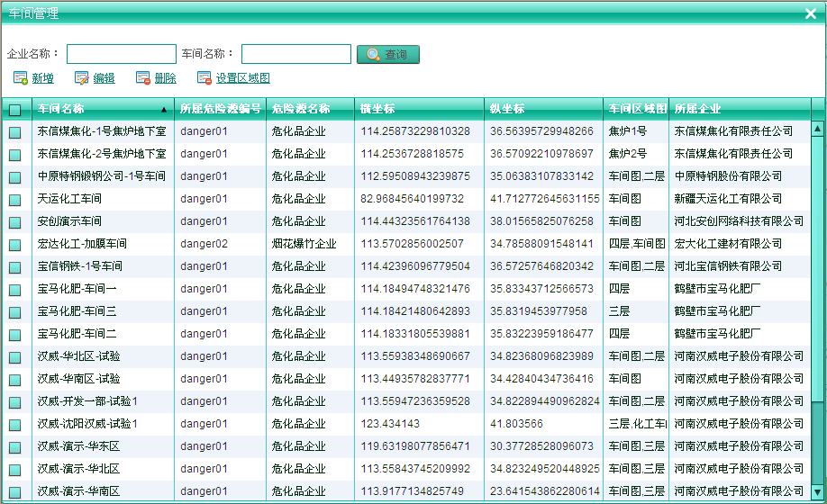Click the 新增 add icon

[x=21, y=78]
